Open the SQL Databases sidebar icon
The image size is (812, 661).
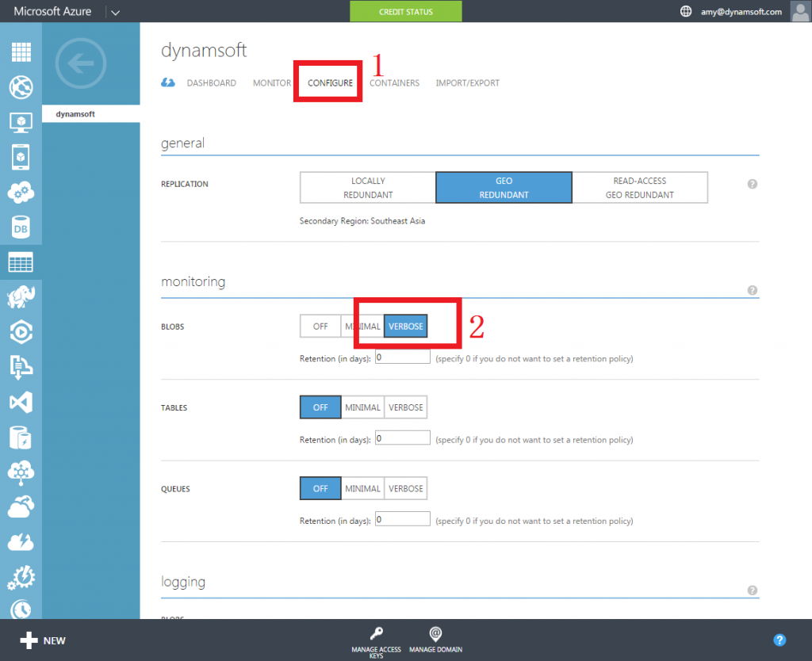tap(21, 227)
